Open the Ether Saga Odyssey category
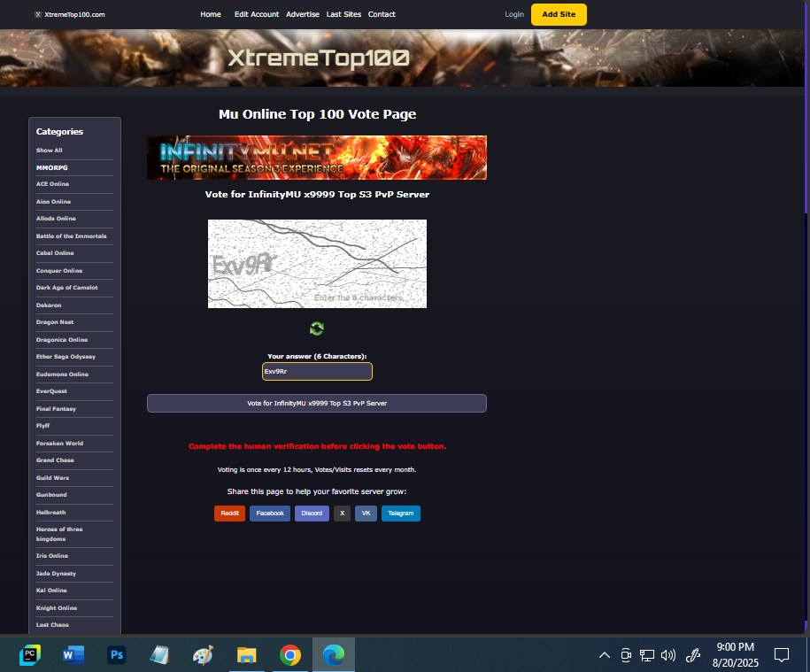The width and height of the screenshot is (810, 672). click(x=66, y=357)
